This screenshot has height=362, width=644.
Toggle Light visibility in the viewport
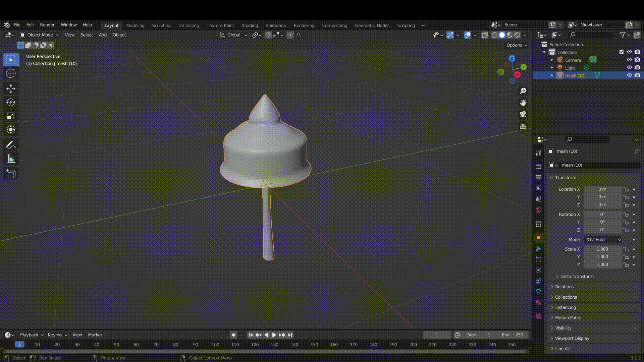tap(629, 68)
